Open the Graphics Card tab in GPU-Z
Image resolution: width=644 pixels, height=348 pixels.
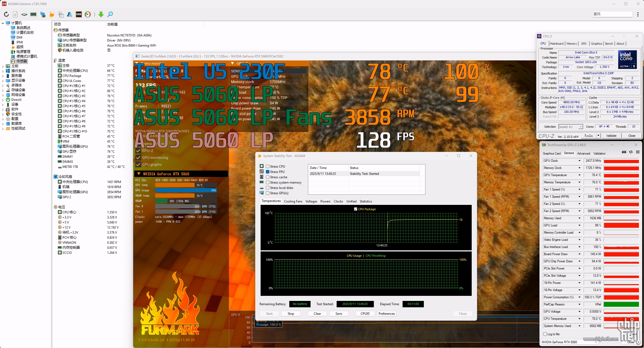[551, 154]
